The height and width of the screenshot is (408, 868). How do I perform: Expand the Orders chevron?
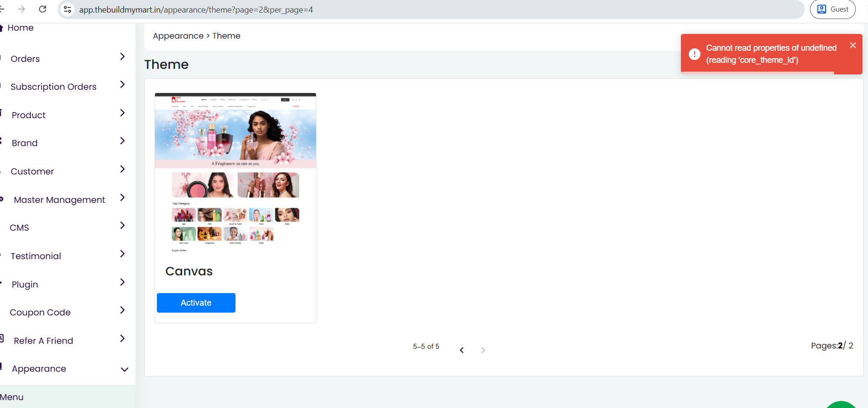tap(122, 57)
